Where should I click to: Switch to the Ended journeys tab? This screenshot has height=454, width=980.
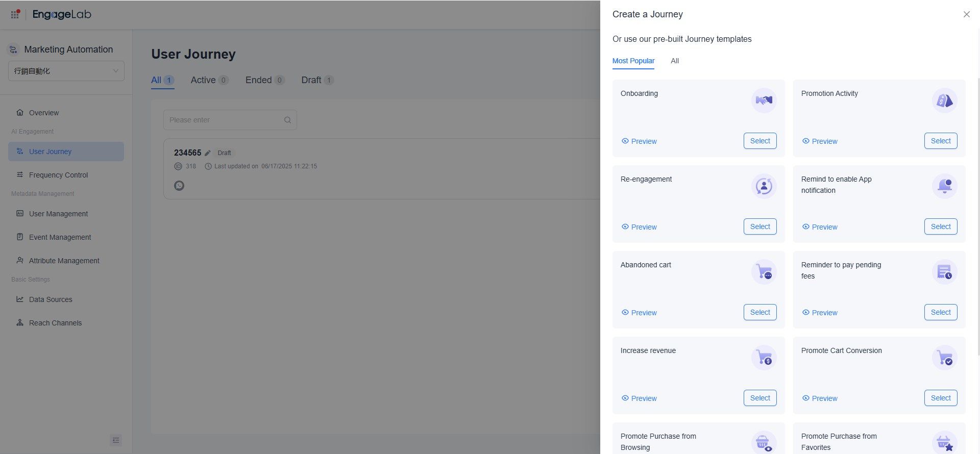pyautogui.click(x=265, y=80)
